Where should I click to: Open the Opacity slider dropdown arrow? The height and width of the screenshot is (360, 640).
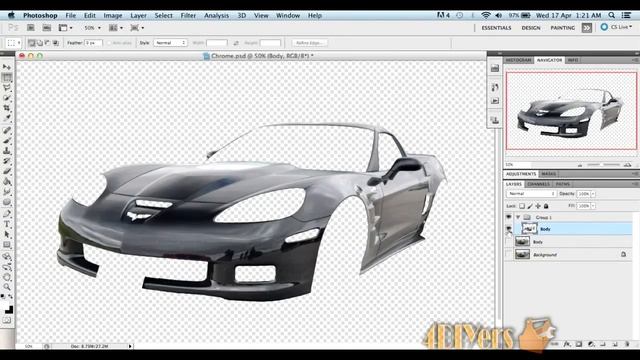pos(593,194)
